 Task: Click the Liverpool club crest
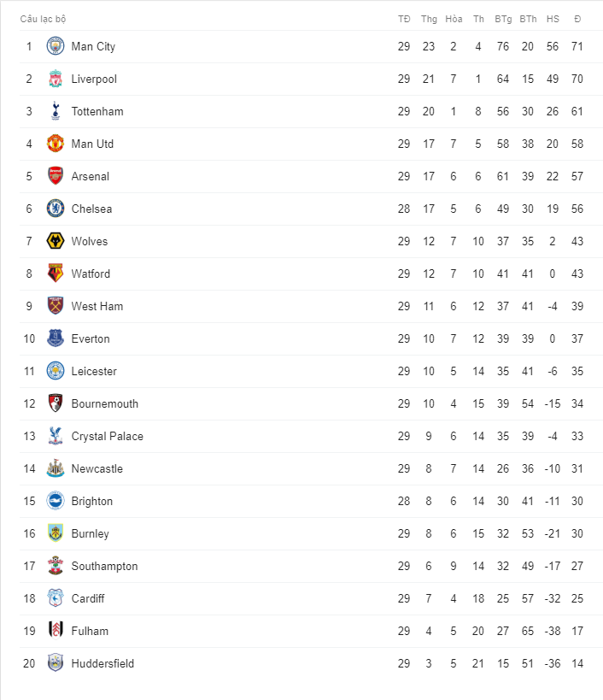(x=56, y=79)
